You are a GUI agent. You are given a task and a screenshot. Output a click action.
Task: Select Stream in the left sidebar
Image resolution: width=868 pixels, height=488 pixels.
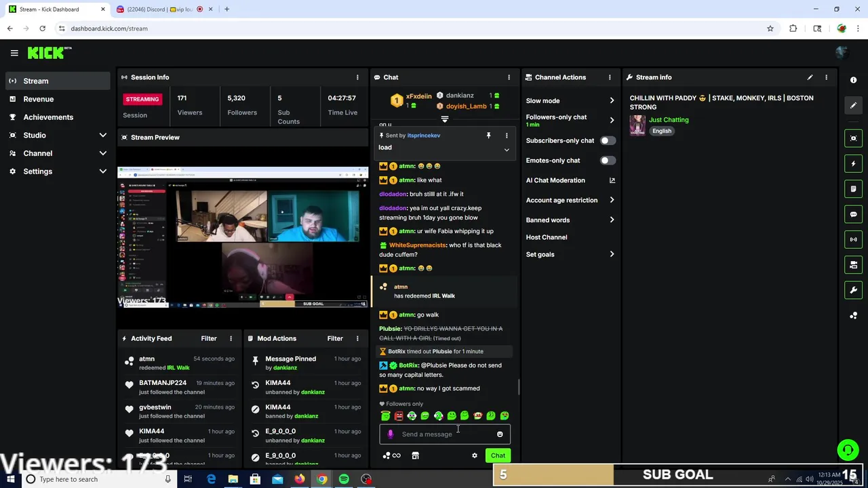(57, 81)
